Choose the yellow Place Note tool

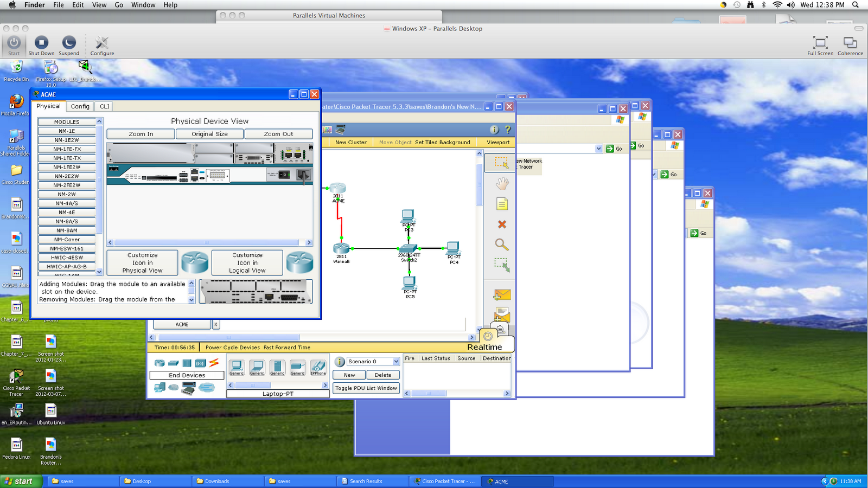pyautogui.click(x=502, y=204)
